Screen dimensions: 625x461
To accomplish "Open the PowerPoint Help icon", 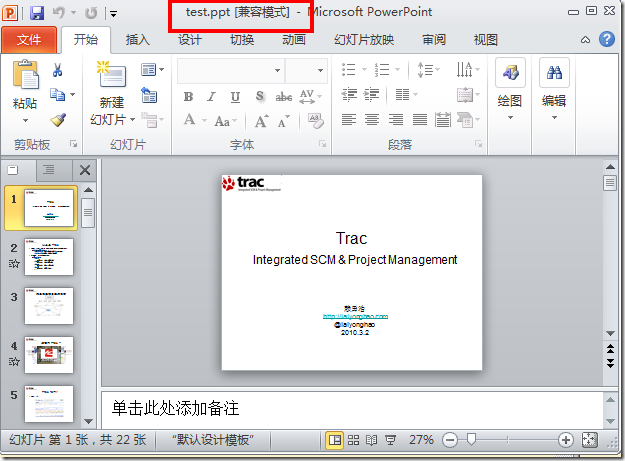I will pos(607,39).
